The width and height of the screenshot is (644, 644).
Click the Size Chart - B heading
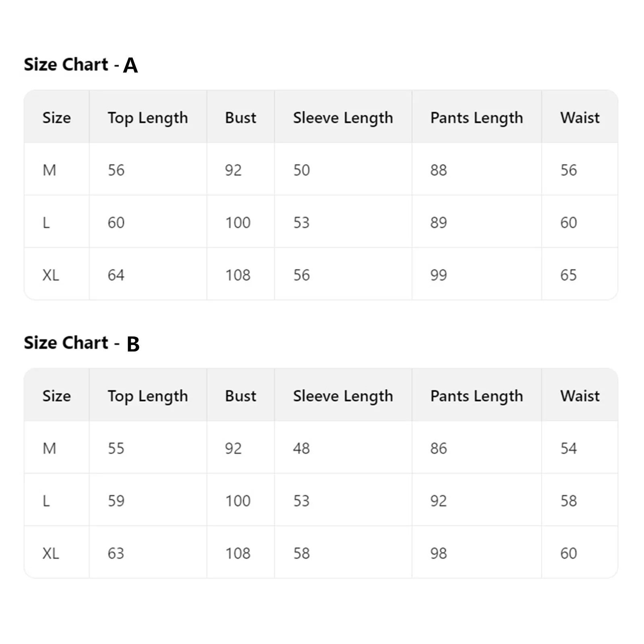point(82,343)
